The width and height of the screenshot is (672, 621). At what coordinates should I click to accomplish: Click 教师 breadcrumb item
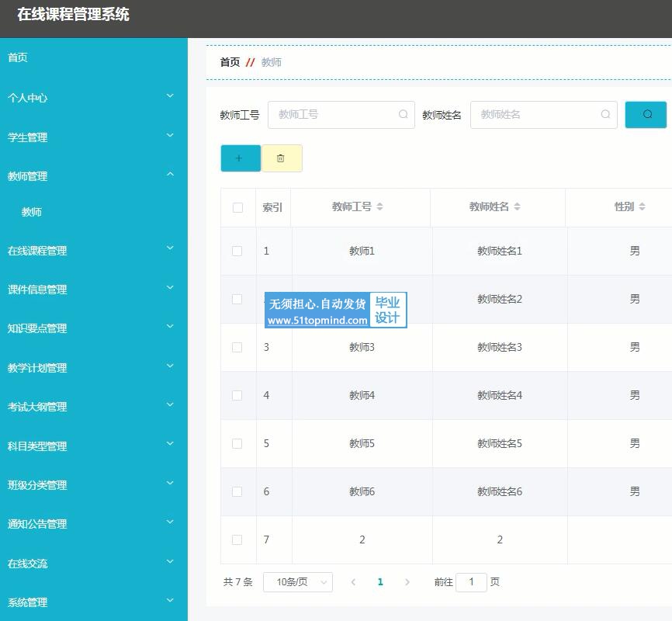(272, 63)
